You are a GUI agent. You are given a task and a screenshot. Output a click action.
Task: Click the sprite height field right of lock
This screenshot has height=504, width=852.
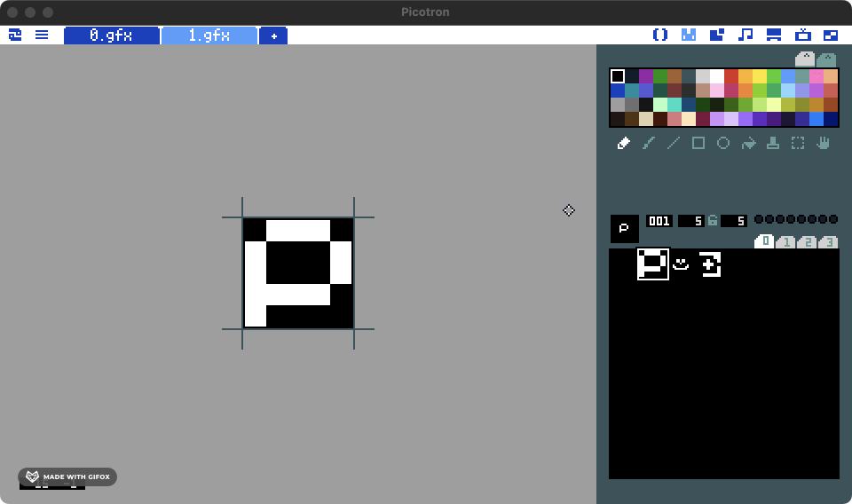734,220
